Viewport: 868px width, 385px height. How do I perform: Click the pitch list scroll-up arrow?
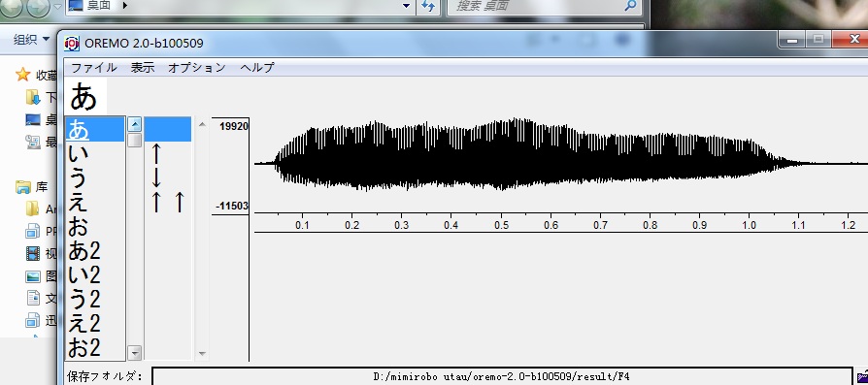pyautogui.click(x=202, y=124)
